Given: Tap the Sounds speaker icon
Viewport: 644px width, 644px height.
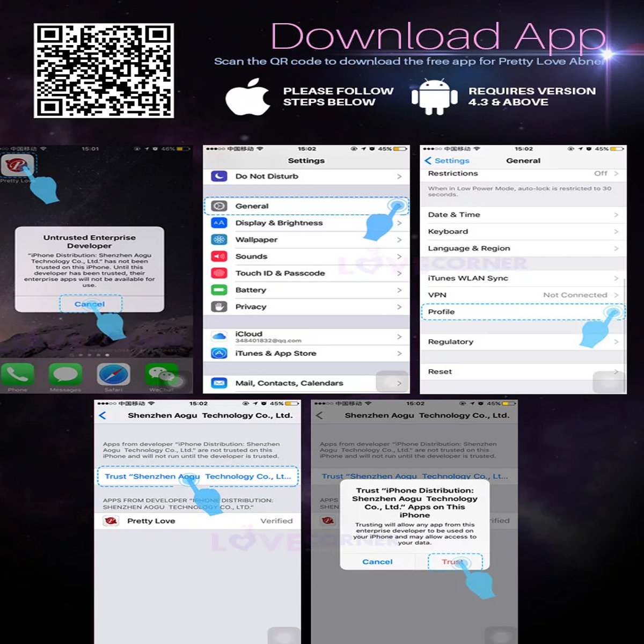Looking at the screenshot, I should point(219,257).
